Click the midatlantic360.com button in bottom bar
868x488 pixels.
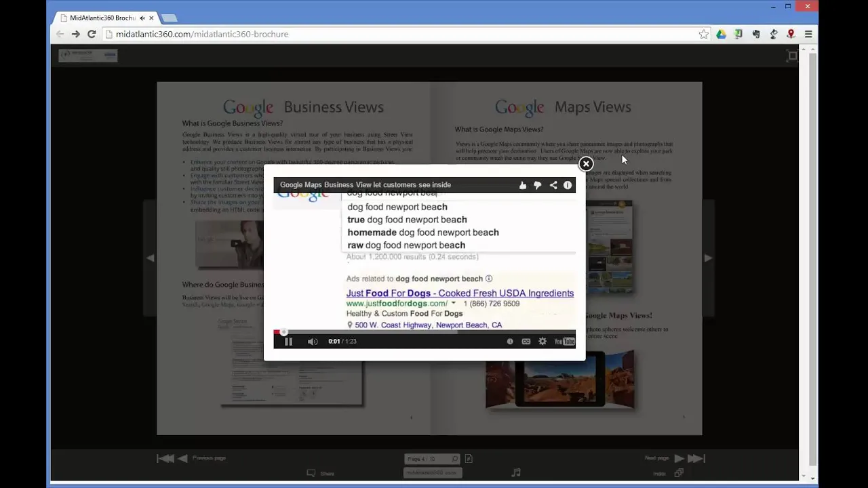click(432, 472)
